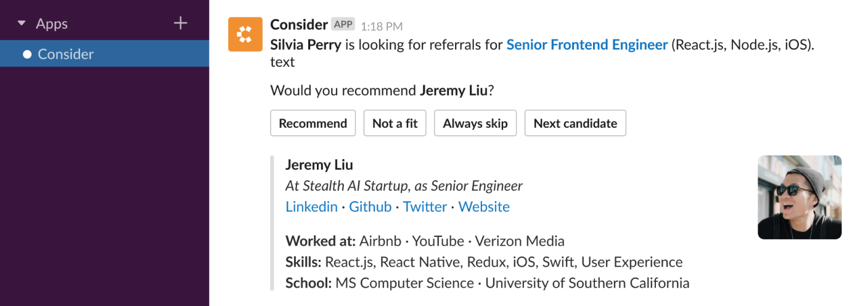Add an app with plus icon

tap(180, 23)
